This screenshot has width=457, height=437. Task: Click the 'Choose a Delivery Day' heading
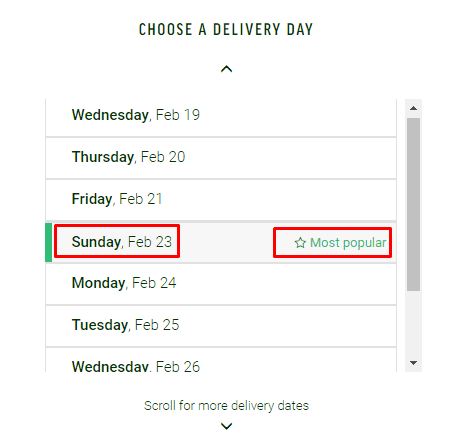226,29
